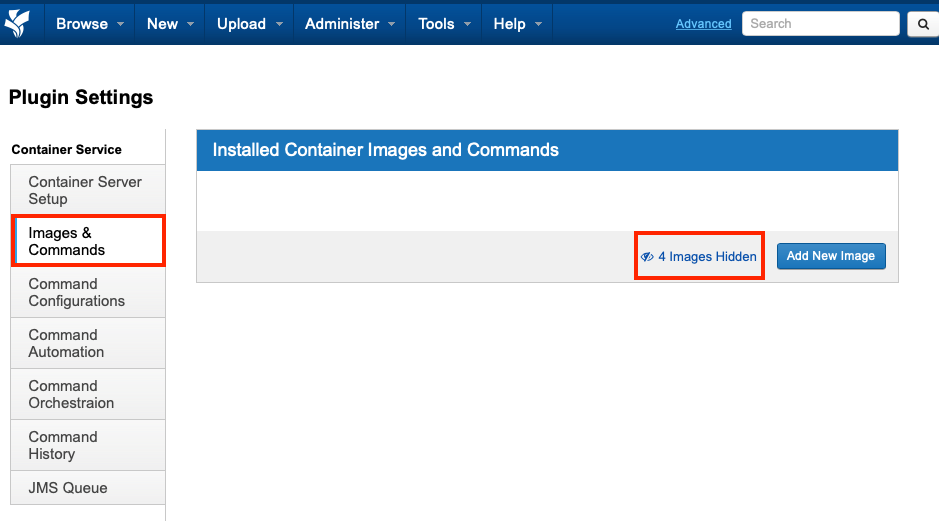The image size is (939, 521).
Task: Show the 4 hidden images
Action: 699,256
